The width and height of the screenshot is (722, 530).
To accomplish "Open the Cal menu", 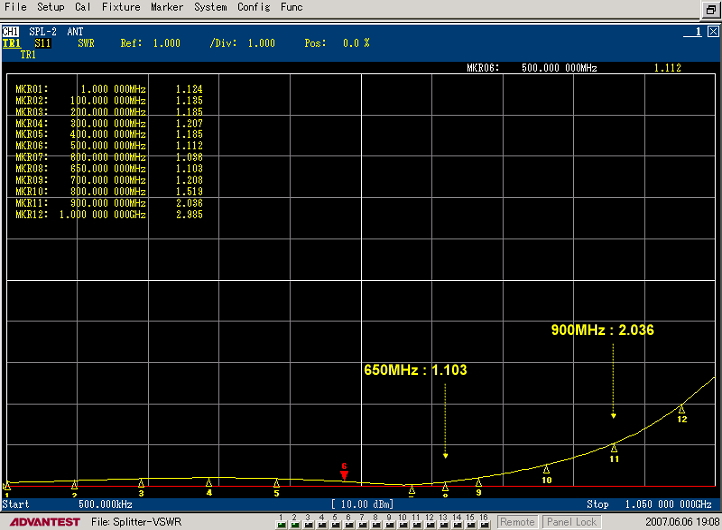I will pos(83,7).
